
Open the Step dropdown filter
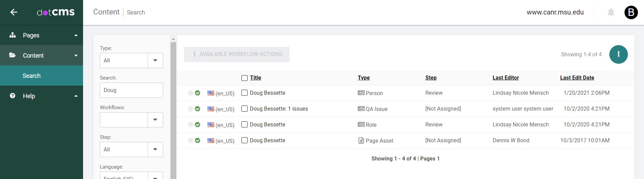155,149
